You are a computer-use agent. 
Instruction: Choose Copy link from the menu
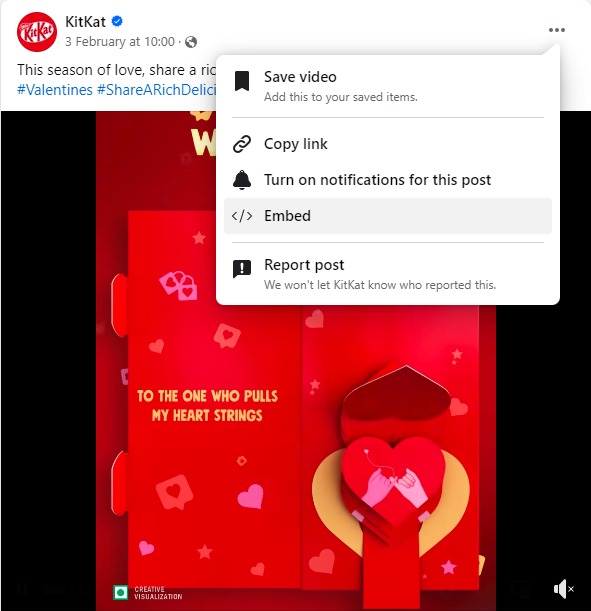click(388, 144)
